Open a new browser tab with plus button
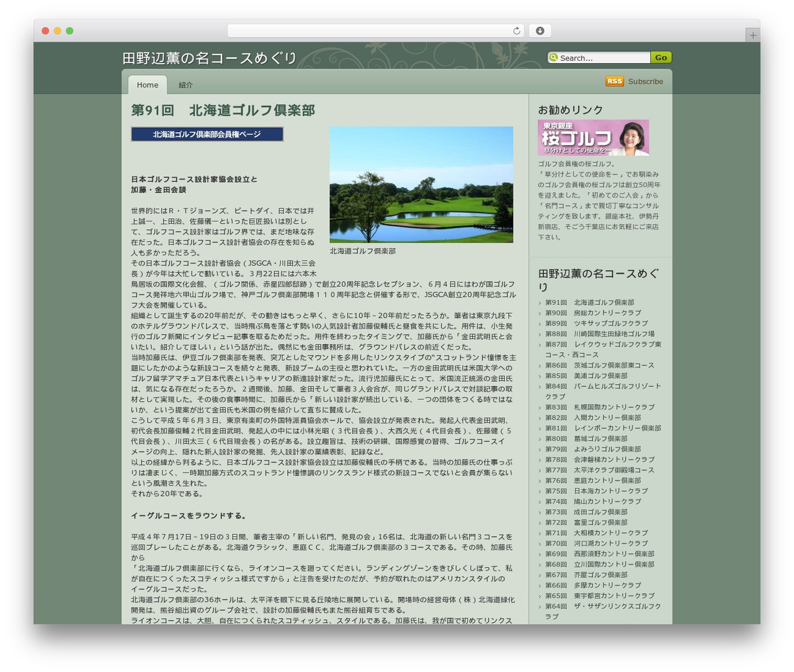 752,35
